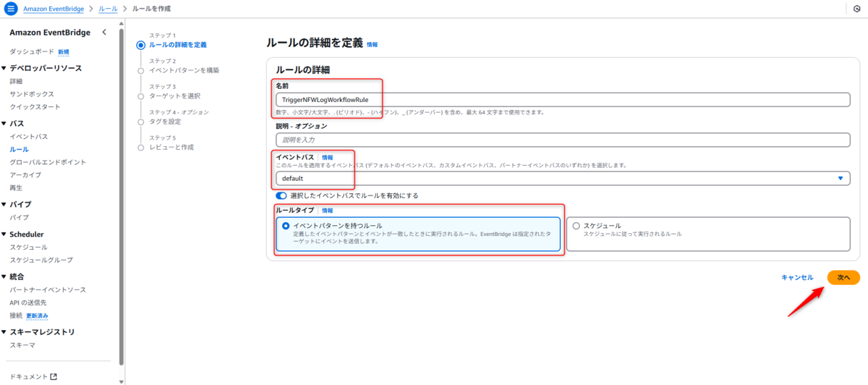The height and width of the screenshot is (385, 868).
Task: Open アーカイブ in the sidebar
Action: point(25,175)
